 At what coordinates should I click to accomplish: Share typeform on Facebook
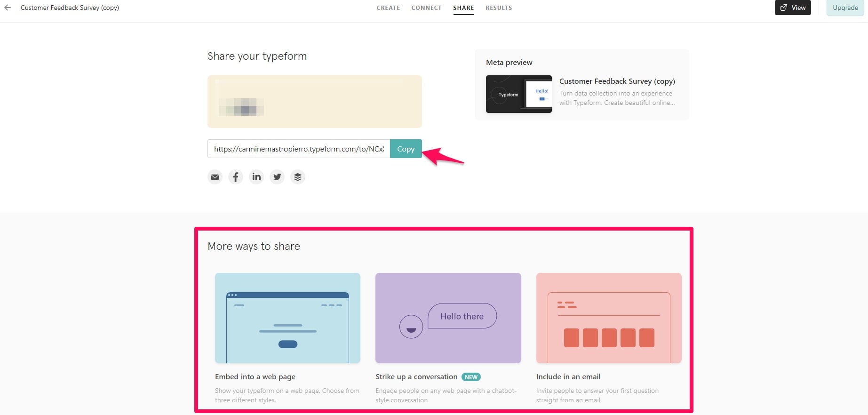click(236, 177)
